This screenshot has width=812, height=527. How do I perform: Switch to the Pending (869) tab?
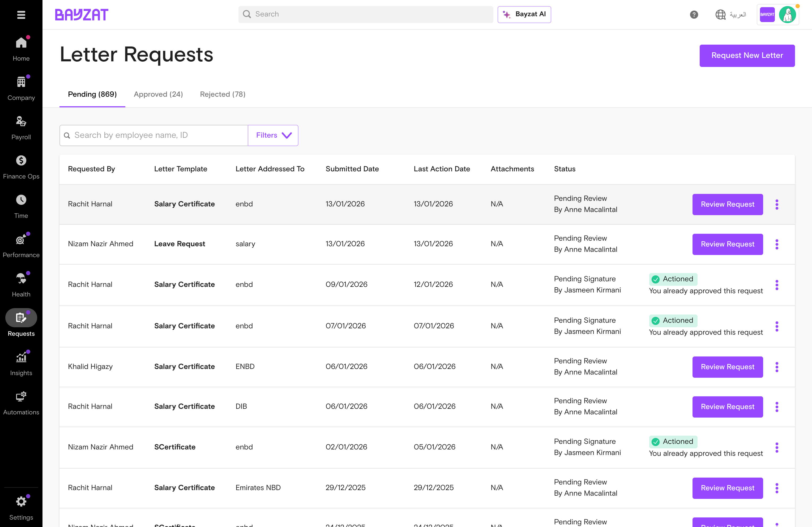92,94
